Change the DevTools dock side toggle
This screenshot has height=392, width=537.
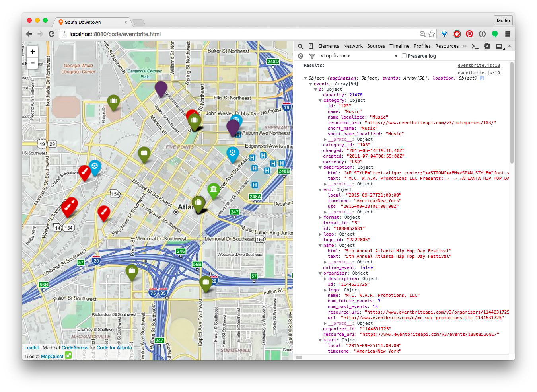coord(499,46)
